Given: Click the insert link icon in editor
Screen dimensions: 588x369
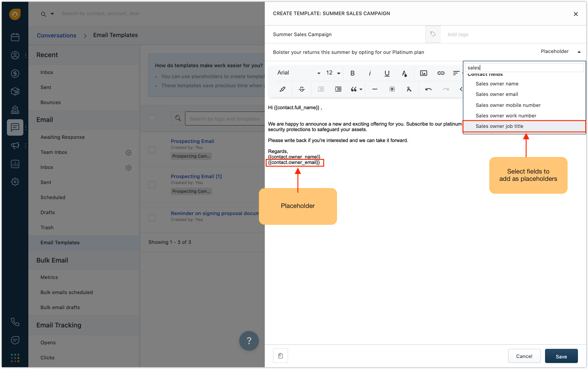Looking at the screenshot, I should [x=441, y=73].
